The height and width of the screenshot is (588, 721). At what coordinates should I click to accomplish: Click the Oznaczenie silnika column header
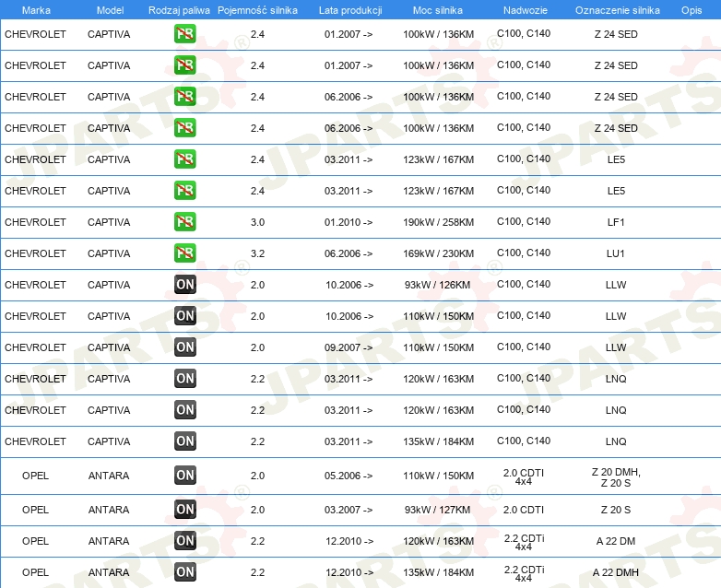618,10
